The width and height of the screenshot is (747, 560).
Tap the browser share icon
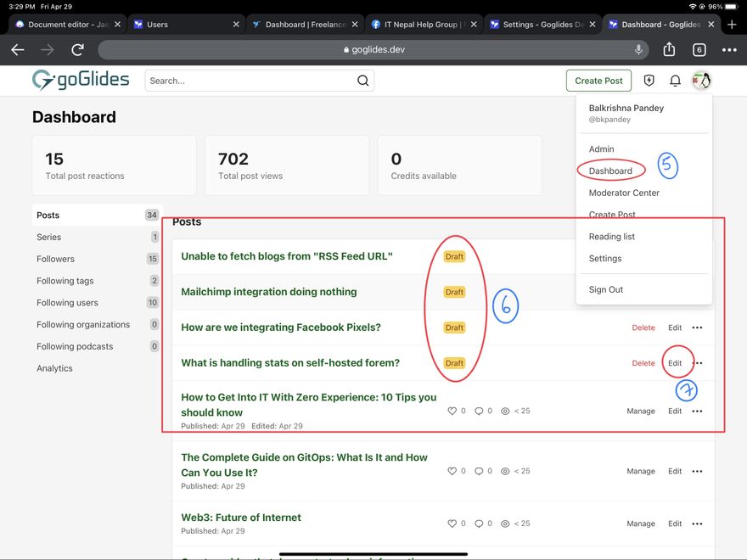[669, 50]
